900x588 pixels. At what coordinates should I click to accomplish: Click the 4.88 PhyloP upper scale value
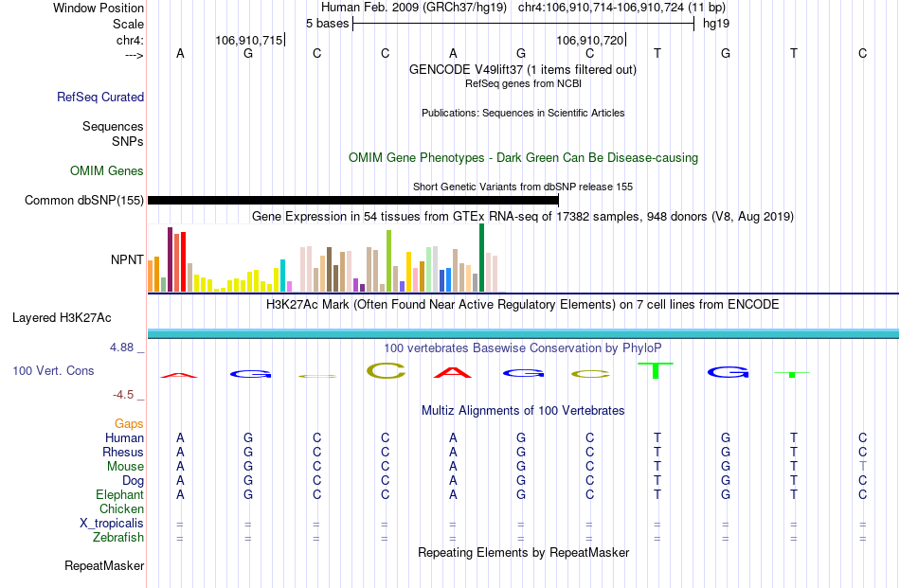point(121,347)
